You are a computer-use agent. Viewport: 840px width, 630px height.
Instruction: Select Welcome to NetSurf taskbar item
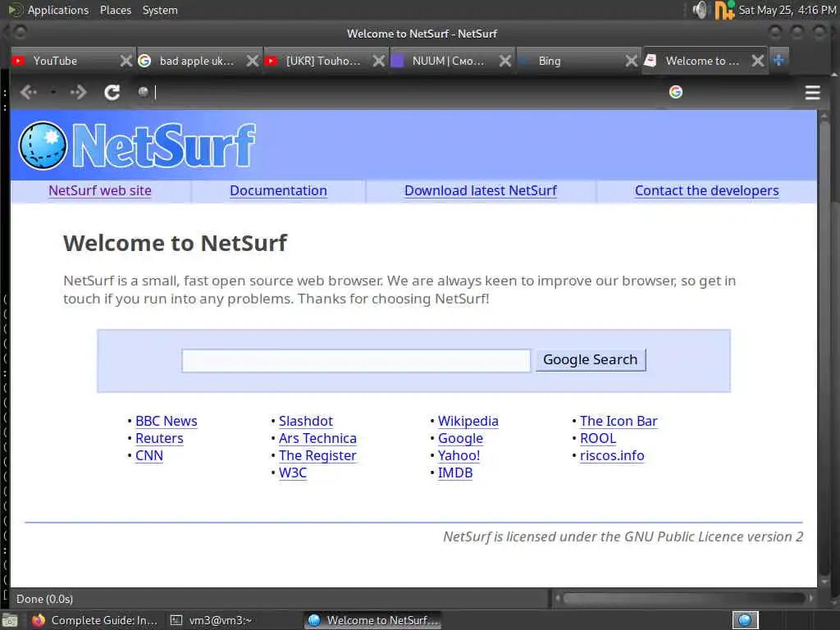pyautogui.click(x=374, y=620)
